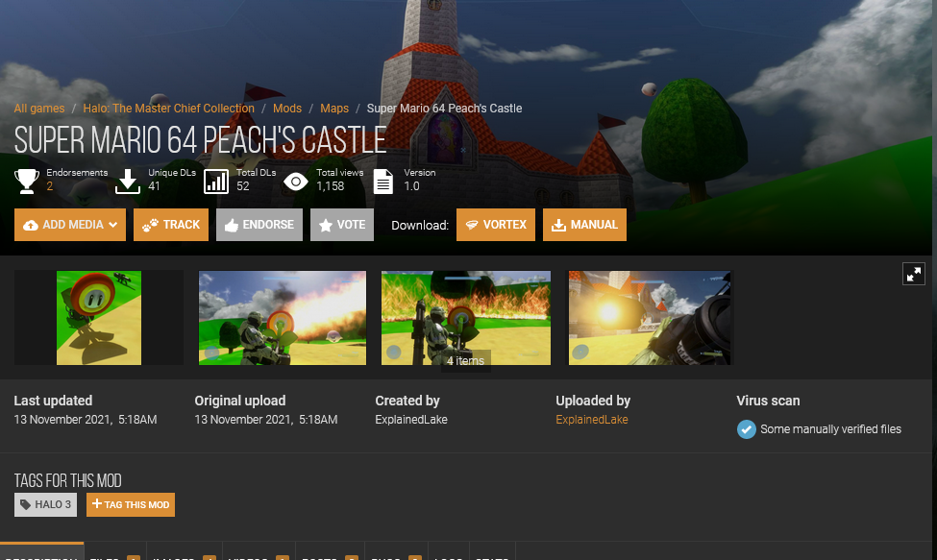Switch to the Description tab
This screenshot has height=560, width=937.
(x=42, y=551)
